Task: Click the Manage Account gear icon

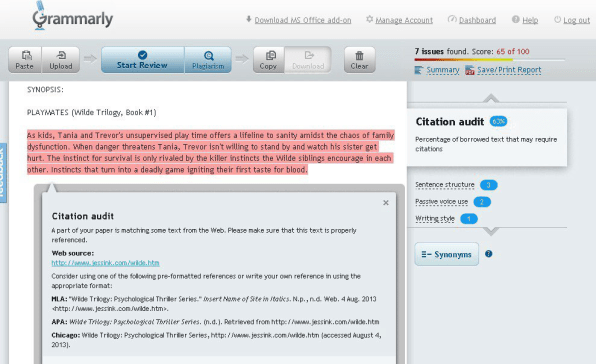Action: tap(369, 19)
